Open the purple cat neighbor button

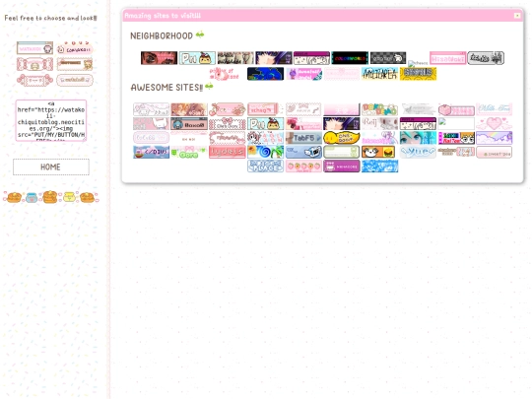tap(303, 74)
